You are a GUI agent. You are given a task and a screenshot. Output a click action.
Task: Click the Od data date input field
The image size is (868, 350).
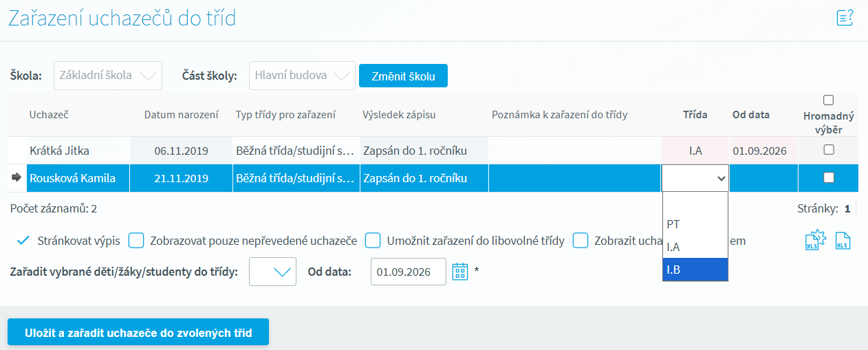[408, 272]
